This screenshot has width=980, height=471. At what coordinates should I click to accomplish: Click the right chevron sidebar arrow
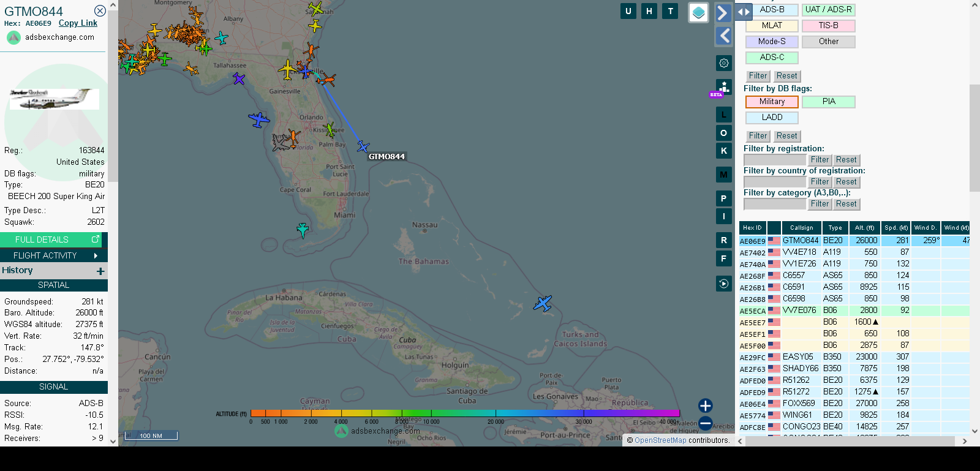[x=723, y=13]
